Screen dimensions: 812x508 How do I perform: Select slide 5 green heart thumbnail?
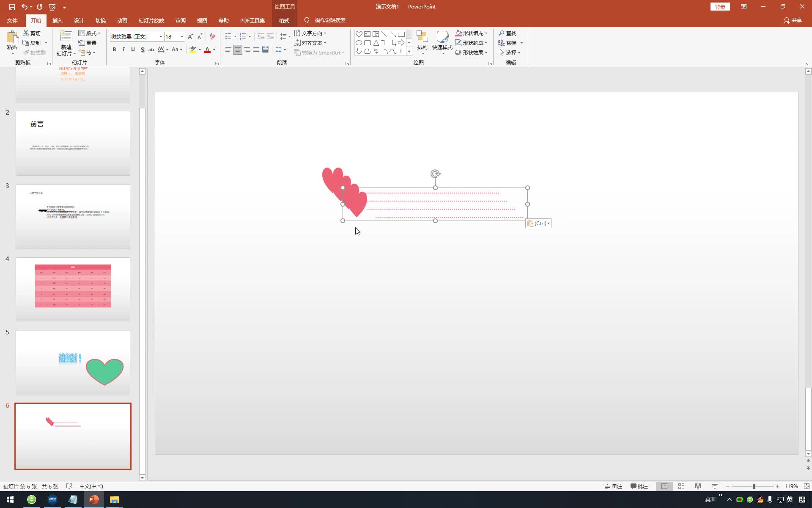pyautogui.click(x=73, y=363)
